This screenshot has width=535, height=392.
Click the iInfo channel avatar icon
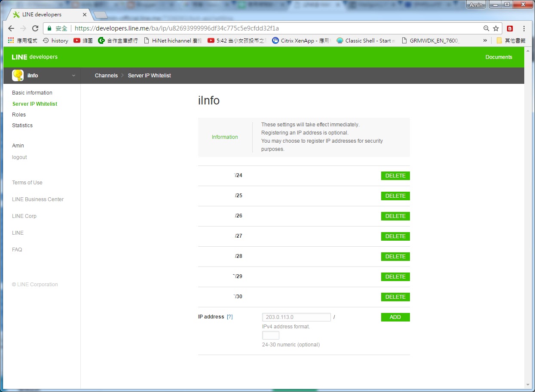(18, 75)
